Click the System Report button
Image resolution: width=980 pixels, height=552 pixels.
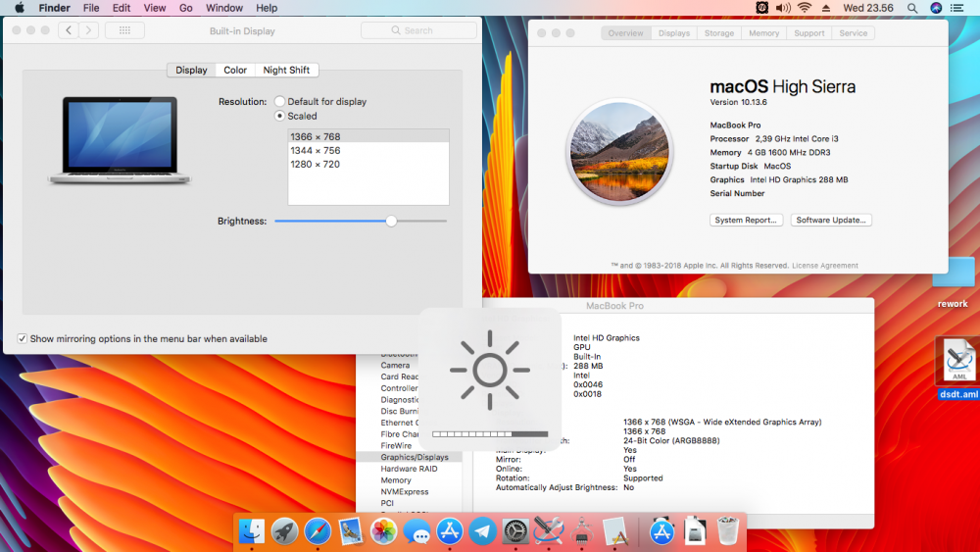coord(746,220)
